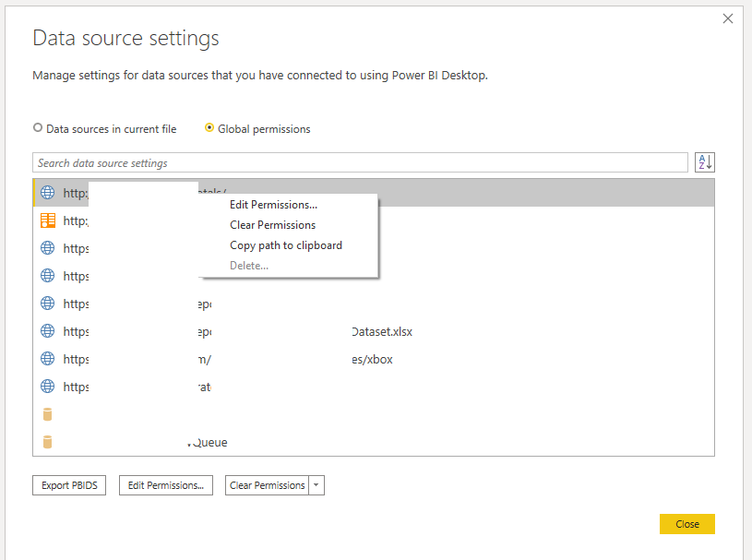Screen dimensions: 752x560
Task: Click the bottom 'Clear Permissions' button
Action: pyautogui.click(x=268, y=485)
